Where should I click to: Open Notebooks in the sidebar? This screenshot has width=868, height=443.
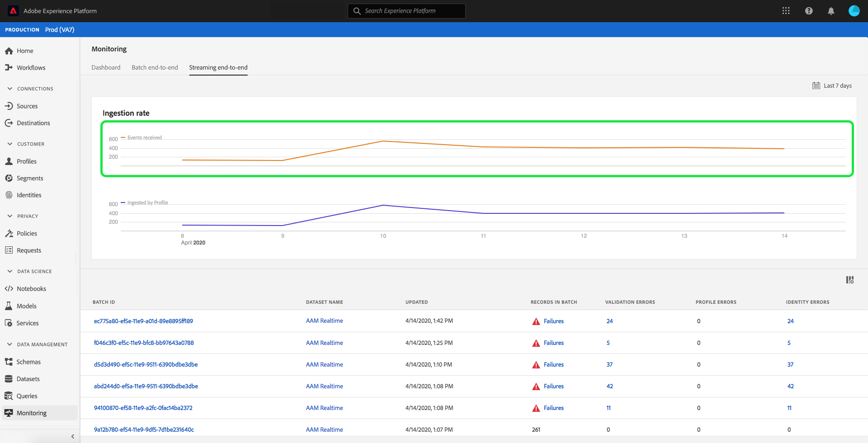(x=31, y=289)
